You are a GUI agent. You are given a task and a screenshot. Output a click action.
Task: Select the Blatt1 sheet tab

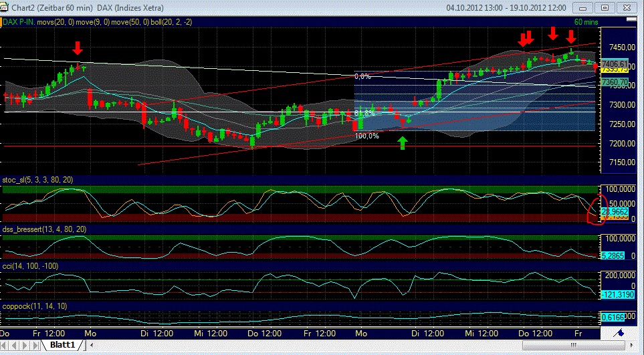coord(62,345)
